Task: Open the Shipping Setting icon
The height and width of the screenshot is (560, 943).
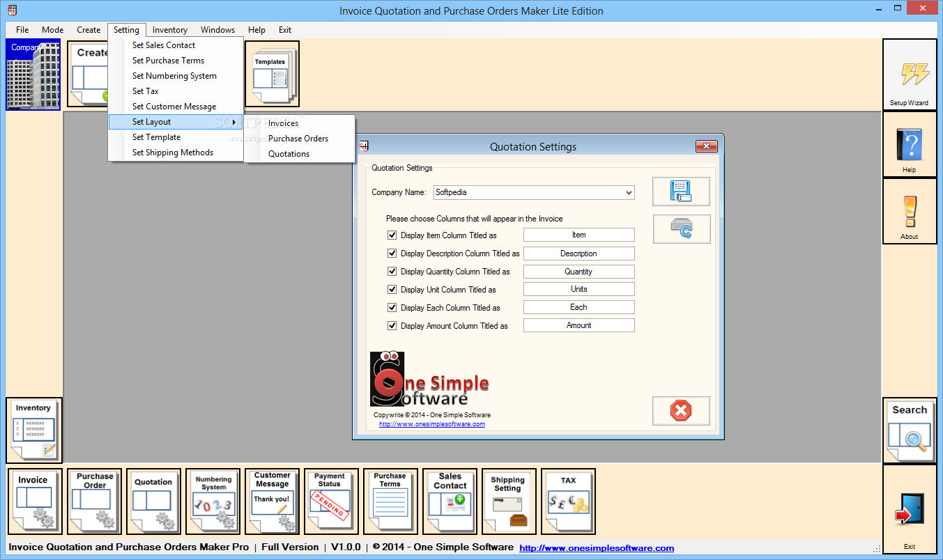Action: (x=509, y=501)
